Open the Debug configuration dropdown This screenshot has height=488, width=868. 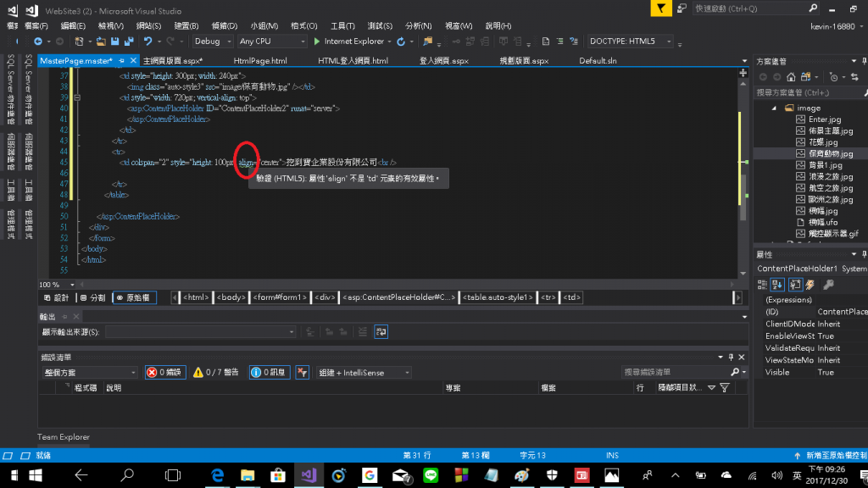point(213,42)
